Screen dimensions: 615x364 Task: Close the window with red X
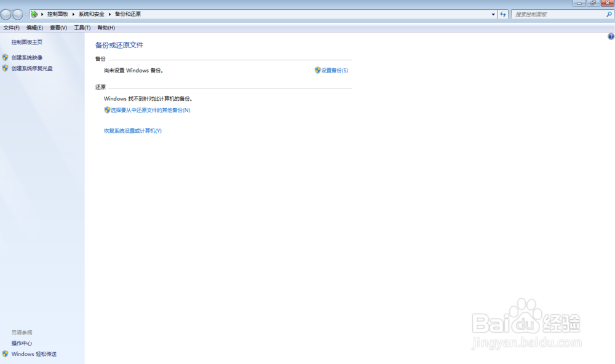click(607, 3)
